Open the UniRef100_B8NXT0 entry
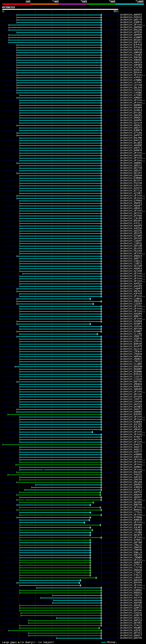This screenshot has width=146, height=644. pos(131,316)
